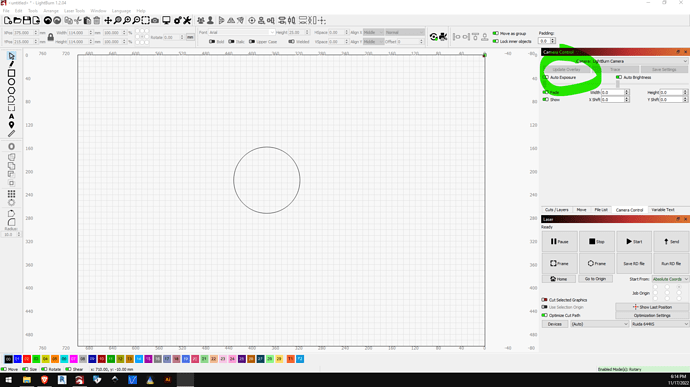Click the Polygon drawing tool
This screenshot has height=387, width=690.
pos(11,91)
